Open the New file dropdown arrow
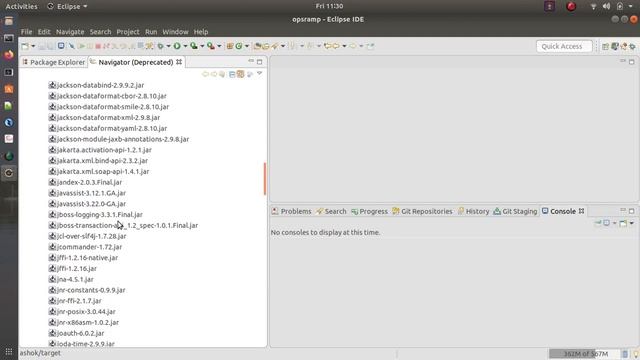The width and height of the screenshot is (640, 360). click(x=33, y=46)
